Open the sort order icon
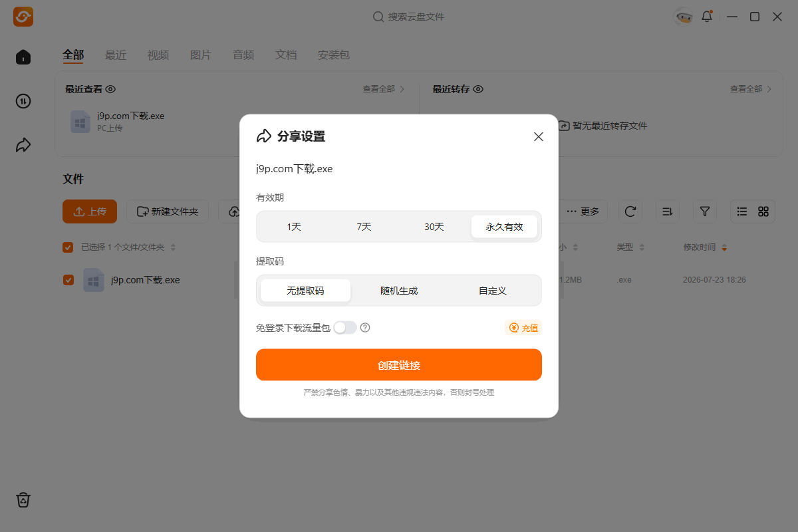 tap(668, 211)
